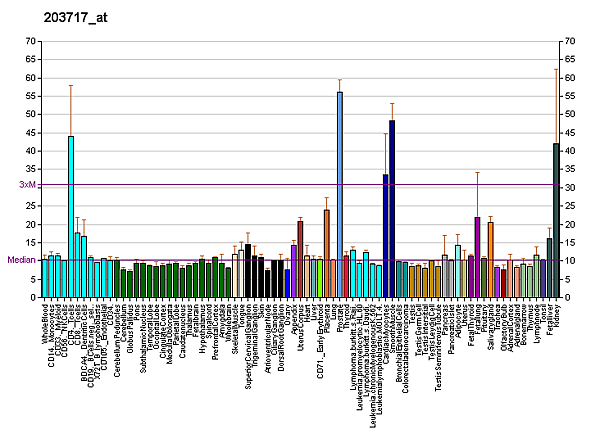
Task: Click the Kidney x-axis label
Action: tap(557, 314)
